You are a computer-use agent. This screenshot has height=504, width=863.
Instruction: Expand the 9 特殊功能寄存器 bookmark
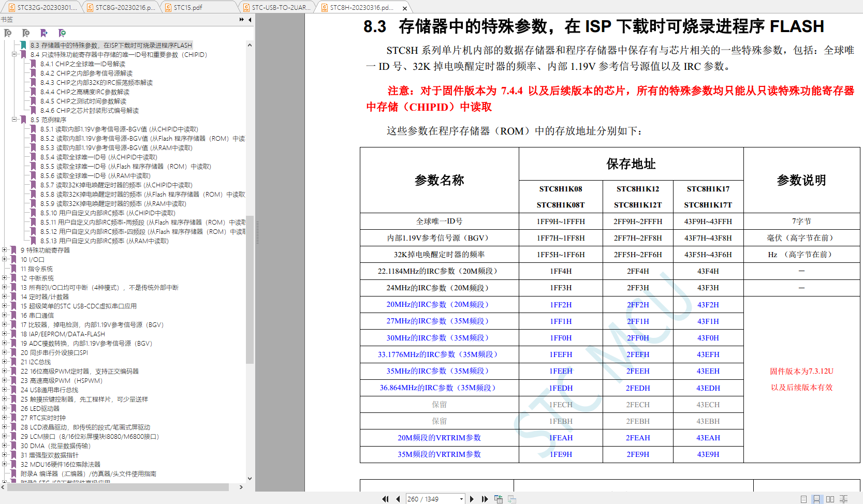(x=4, y=250)
